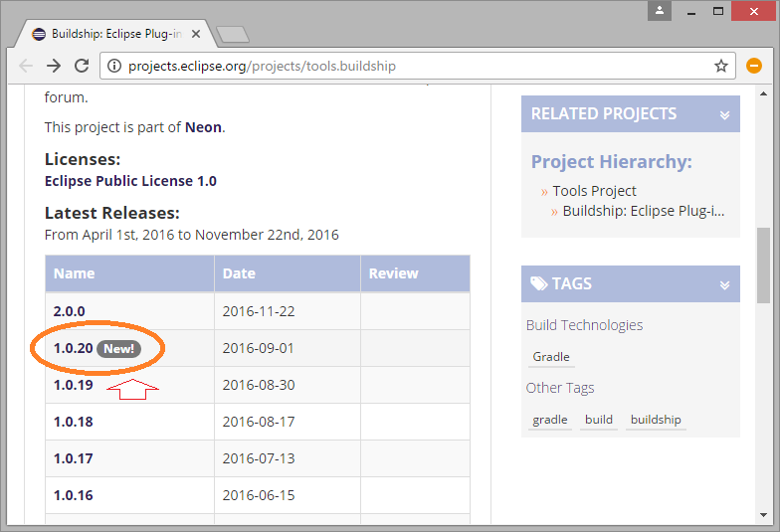
Task: Open the Neon release link
Action: [x=203, y=127]
